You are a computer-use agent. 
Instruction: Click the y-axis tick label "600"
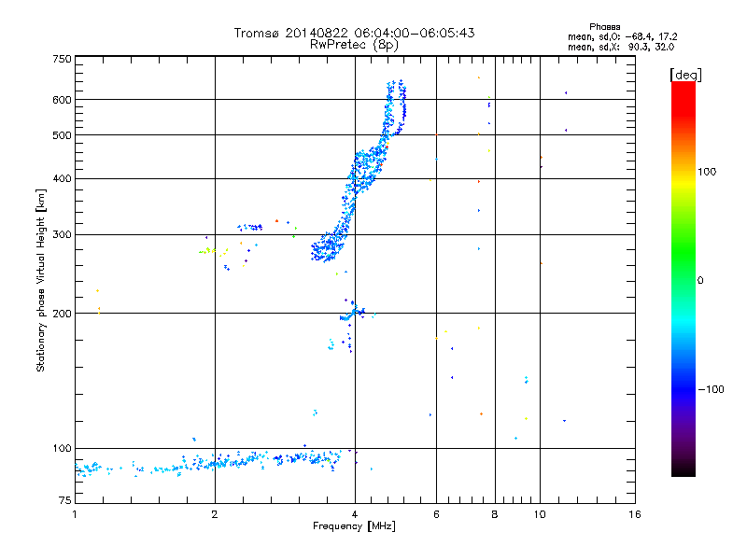point(62,100)
